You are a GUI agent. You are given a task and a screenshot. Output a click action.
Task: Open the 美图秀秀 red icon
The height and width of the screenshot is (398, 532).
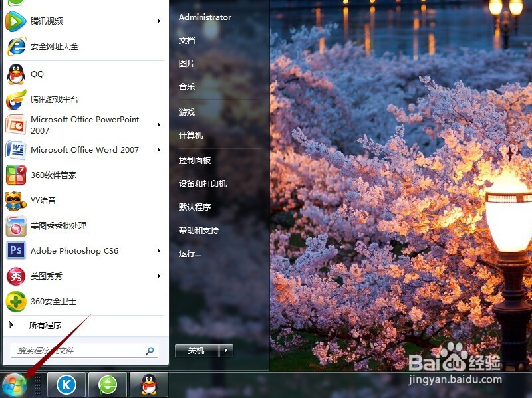click(x=16, y=276)
